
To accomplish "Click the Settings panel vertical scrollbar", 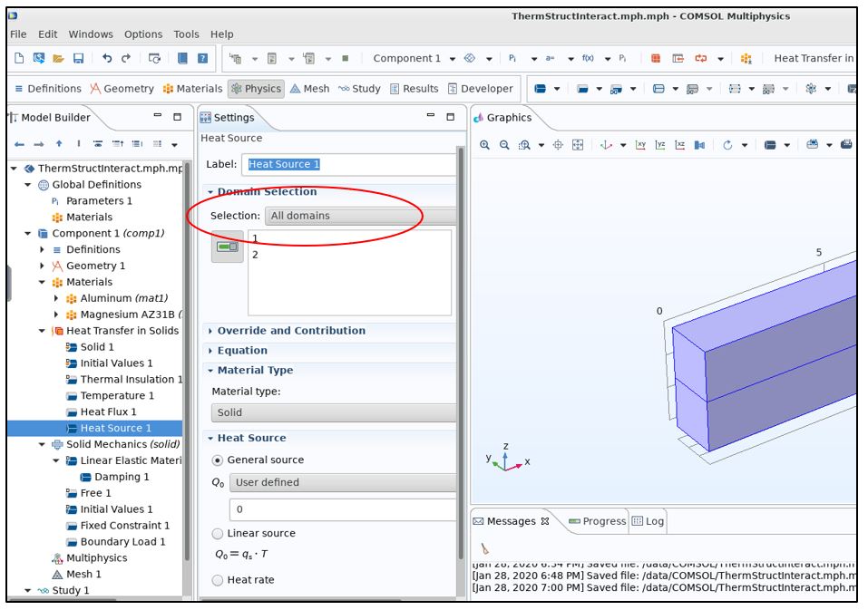I will (461, 353).
